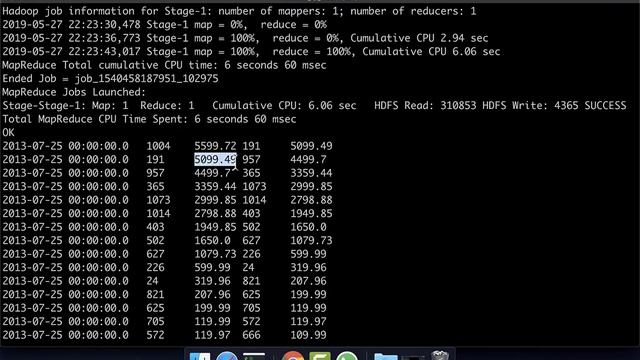Screen dimensions: 640x360
Task: Click 2013-07-25 date in the 1073 row
Action: click(x=32, y=200)
